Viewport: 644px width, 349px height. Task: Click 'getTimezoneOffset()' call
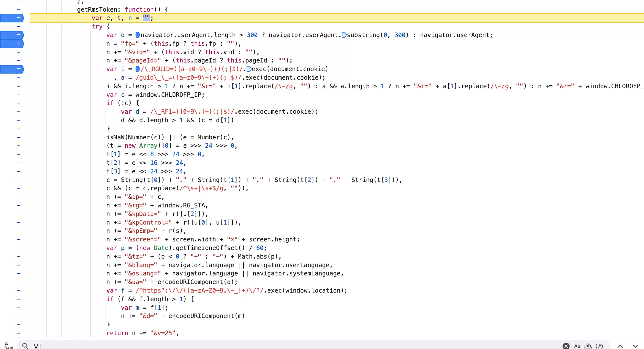coord(210,248)
